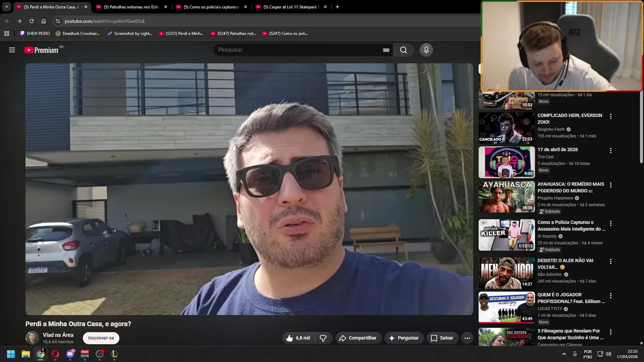Click the search magnifier button
644x362 pixels.
click(x=404, y=50)
